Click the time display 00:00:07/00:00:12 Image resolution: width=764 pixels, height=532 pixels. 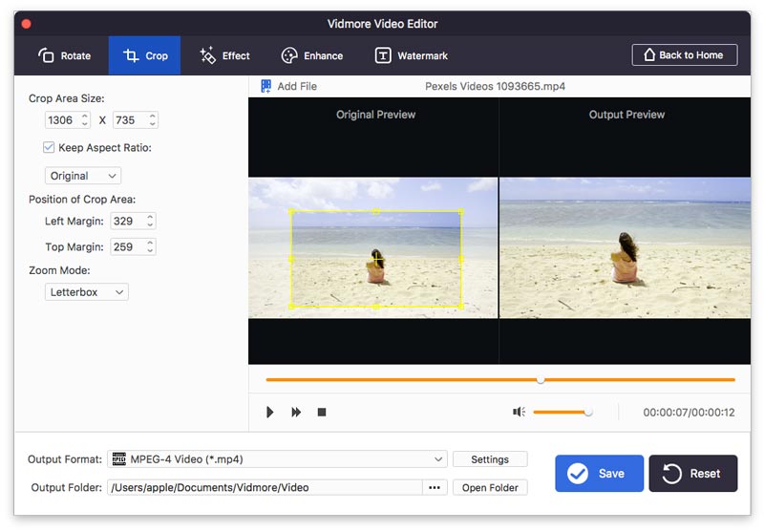point(689,413)
